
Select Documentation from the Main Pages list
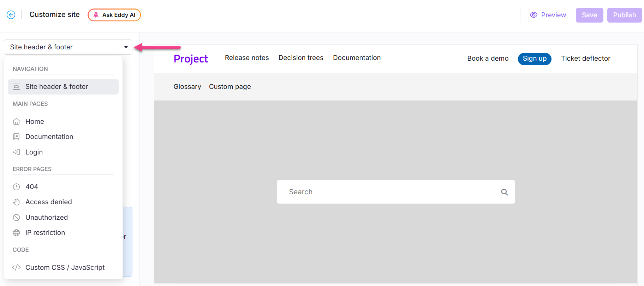[x=49, y=137]
